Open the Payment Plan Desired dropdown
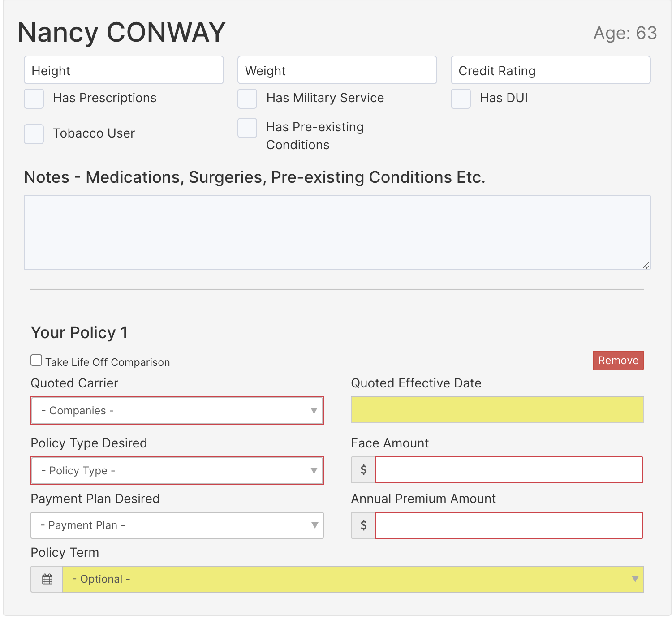The width and height of the screenshot is (672, 619). (x=177, y=525)
